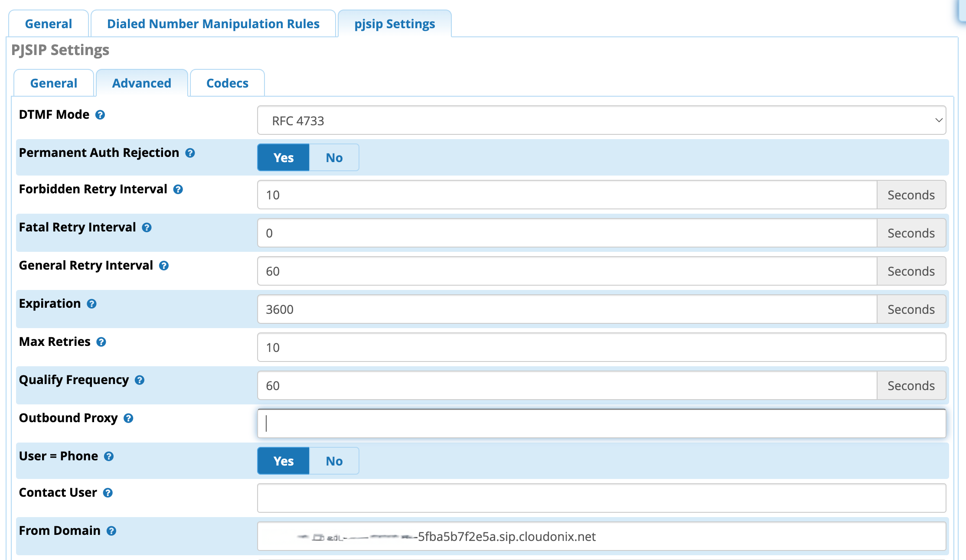Open the DTMF Mode dropdown
966x560 pixels.
[601, 120]
